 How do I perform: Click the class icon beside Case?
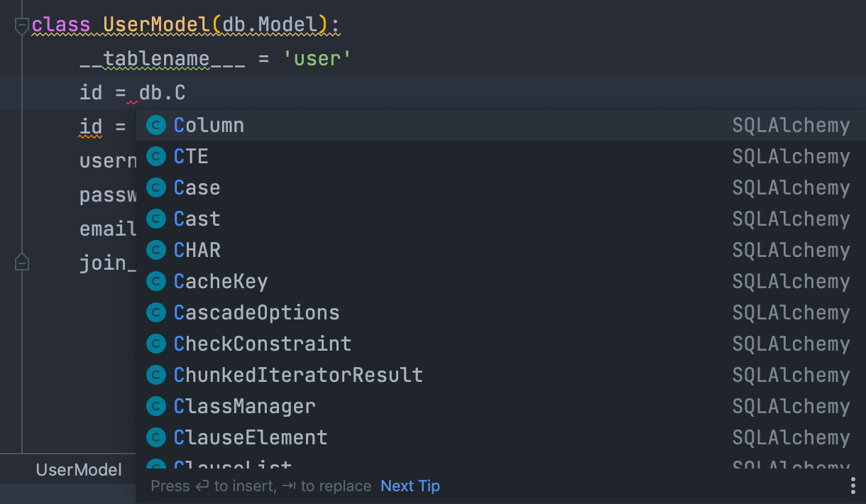(x=156, y=187)
